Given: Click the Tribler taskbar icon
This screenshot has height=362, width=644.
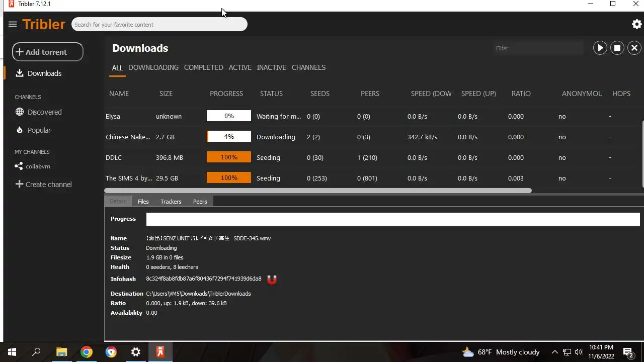Looking at the screenshot, I should point(160,352).
